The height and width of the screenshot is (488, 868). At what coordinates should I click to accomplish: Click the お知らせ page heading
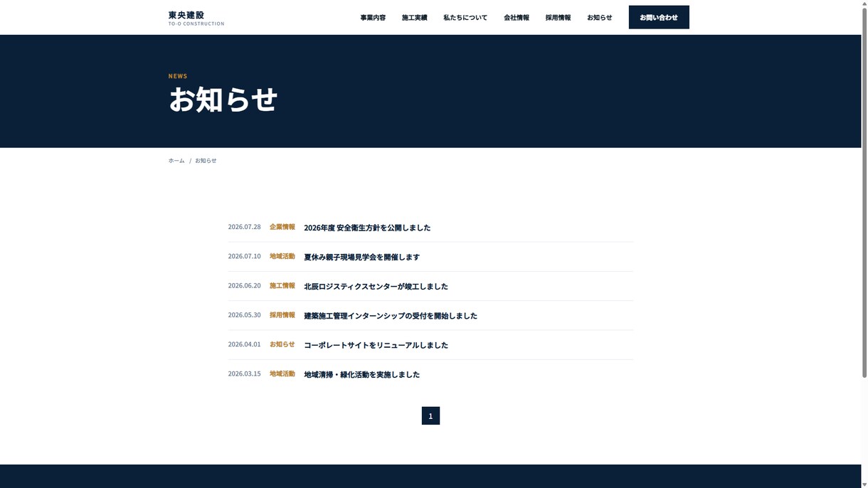[x=223, y=99]
